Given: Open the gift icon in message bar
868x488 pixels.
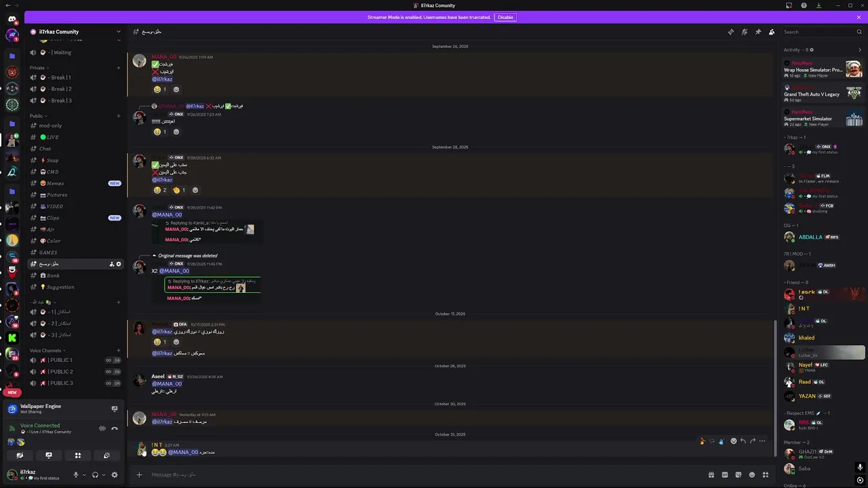Looking at the screenshot, I should pos(711,474).
